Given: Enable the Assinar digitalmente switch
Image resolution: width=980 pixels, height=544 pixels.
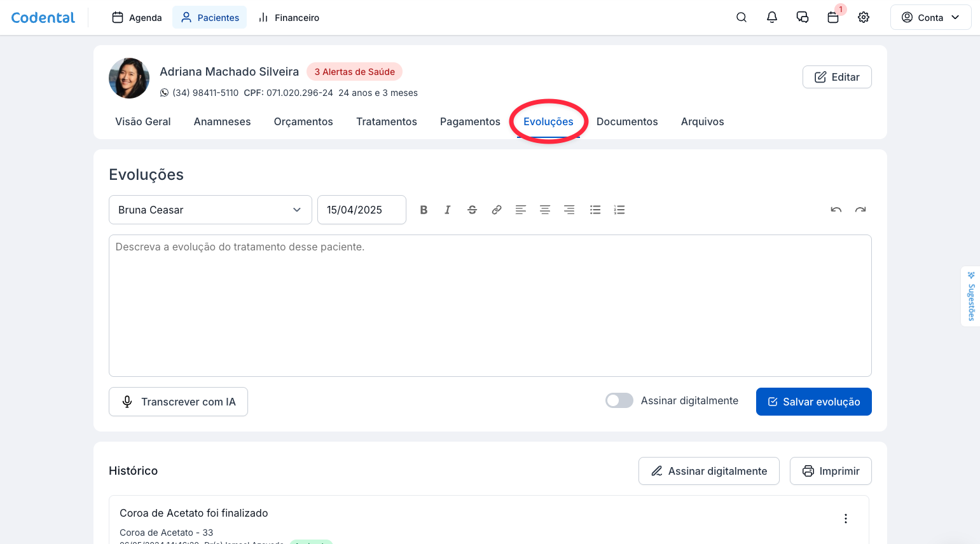Looking at the screenshot, I should tap(619, 400).
